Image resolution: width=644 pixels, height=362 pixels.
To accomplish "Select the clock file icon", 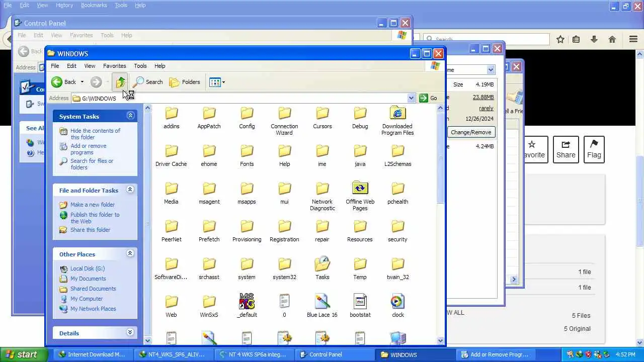I will click(x=397, y=302).
